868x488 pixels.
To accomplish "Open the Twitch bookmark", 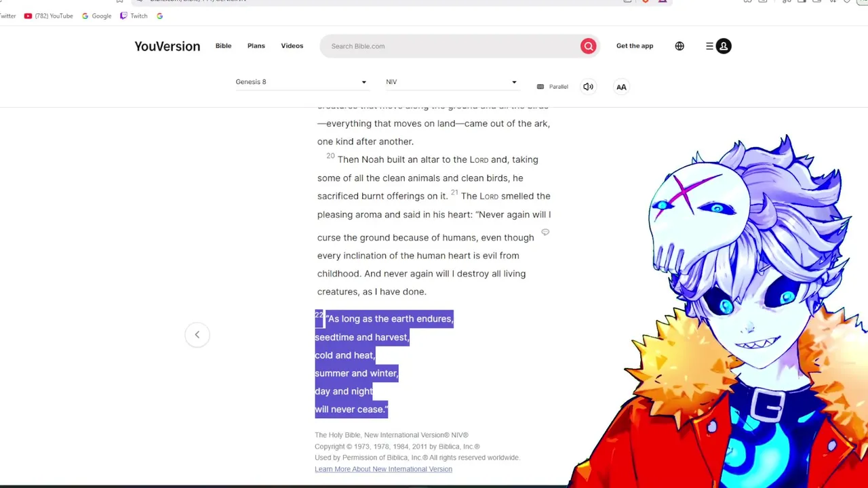I will [134, 16].
